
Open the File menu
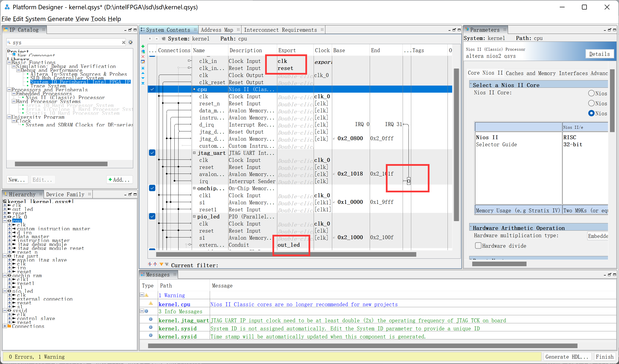6,19
